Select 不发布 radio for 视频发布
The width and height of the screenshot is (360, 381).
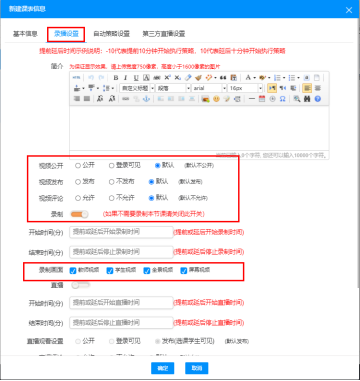click(x=112, y=182)
